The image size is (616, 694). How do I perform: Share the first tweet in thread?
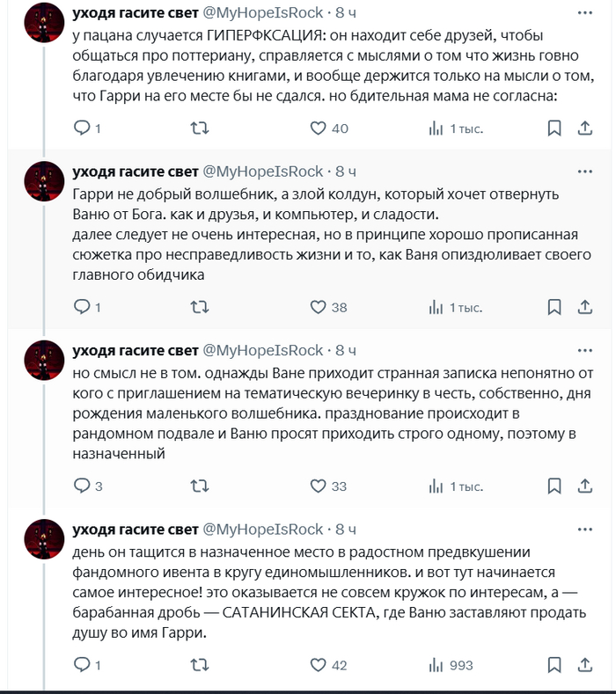(x=585, y=128)
